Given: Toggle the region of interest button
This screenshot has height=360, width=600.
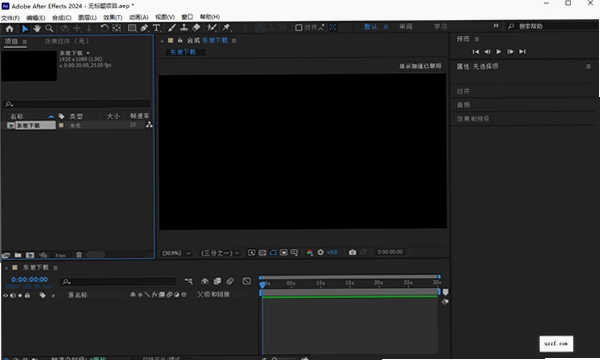Looking at the screenshot, I should [284, 252].
